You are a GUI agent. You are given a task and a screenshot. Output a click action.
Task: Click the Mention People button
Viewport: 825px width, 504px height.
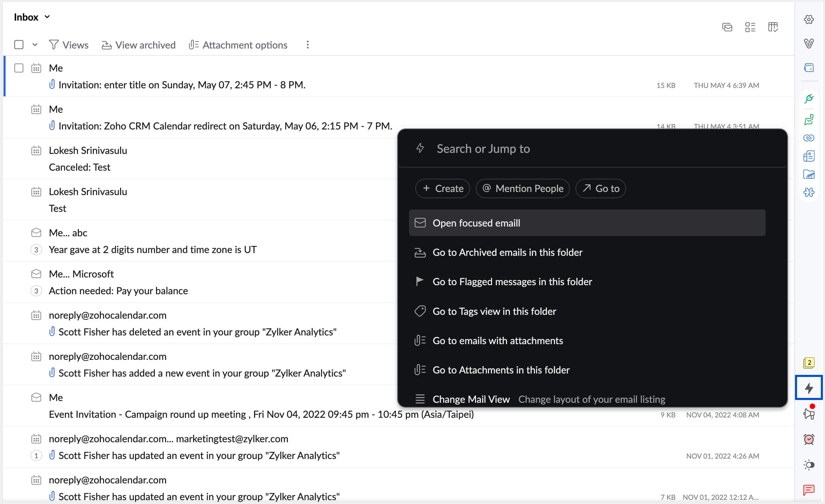point(522,188)
